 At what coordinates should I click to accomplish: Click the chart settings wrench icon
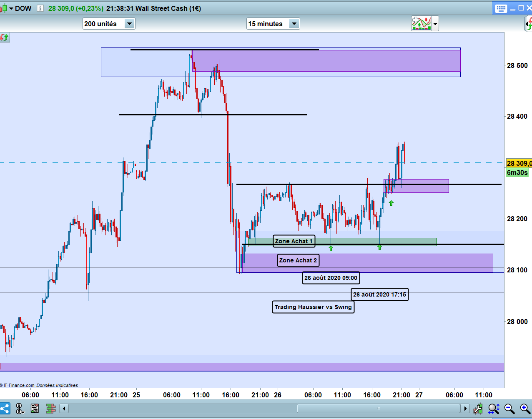point(478,409)
